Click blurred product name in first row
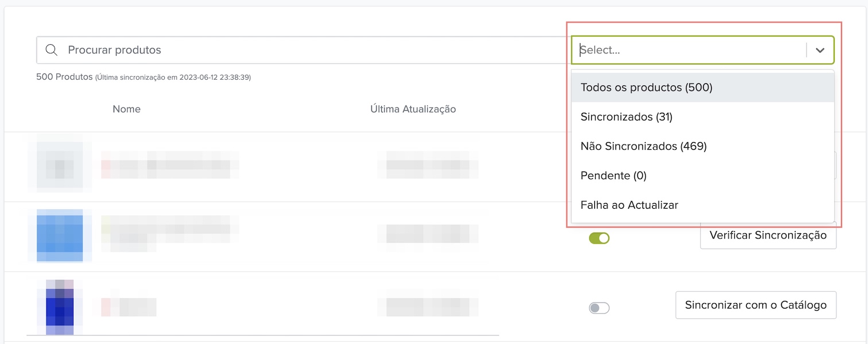 170,164
